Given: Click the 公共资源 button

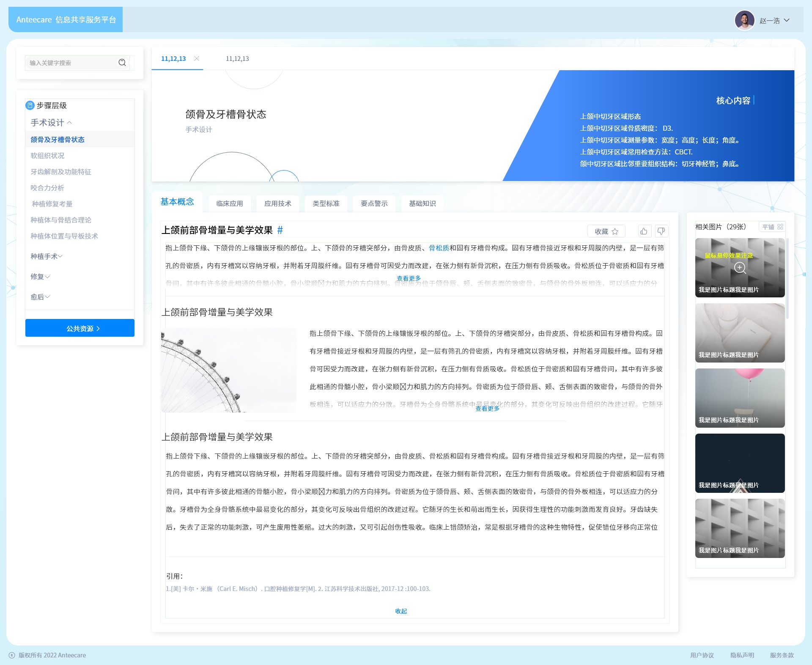Looking at the screenshot, I should pos(80,328).
